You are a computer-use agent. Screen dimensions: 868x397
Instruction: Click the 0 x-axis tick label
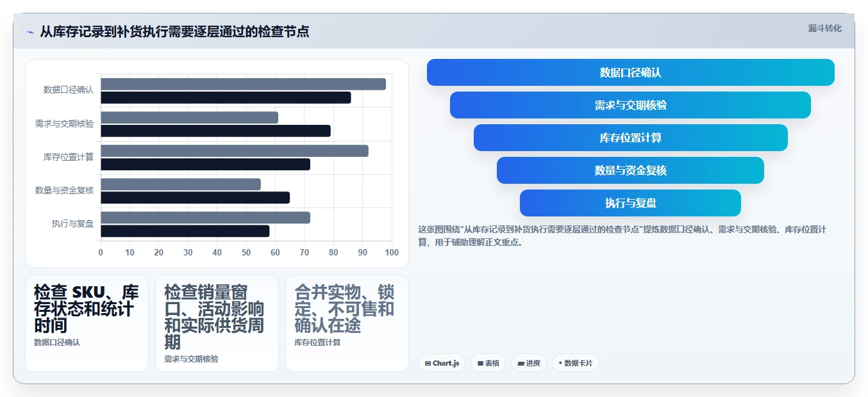pyautogui.click(x=101, y=252)
